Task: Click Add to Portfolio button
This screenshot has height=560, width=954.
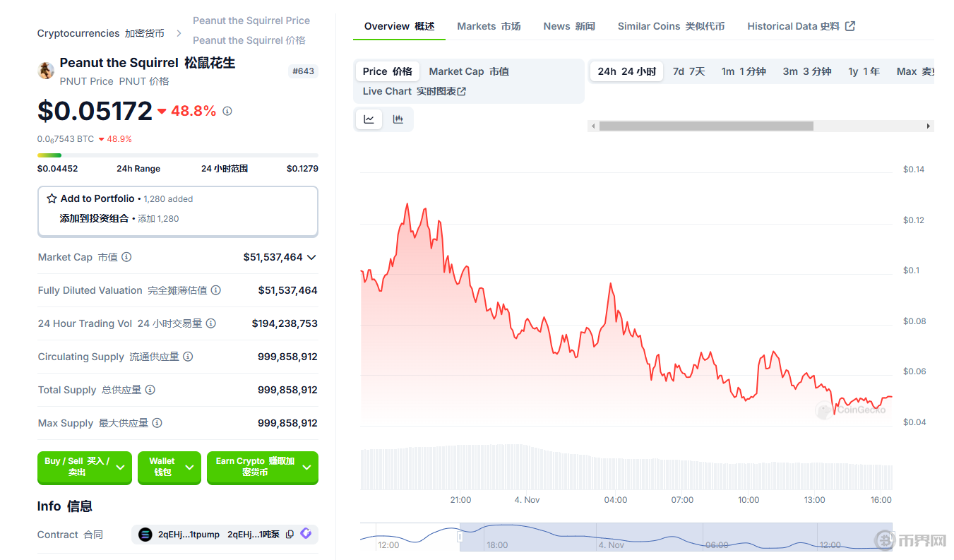Action: 178,211
